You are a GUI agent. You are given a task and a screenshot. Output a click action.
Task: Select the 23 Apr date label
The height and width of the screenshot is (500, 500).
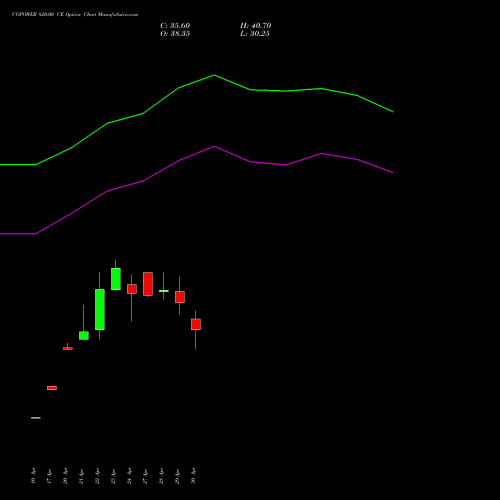click(113, 476)
